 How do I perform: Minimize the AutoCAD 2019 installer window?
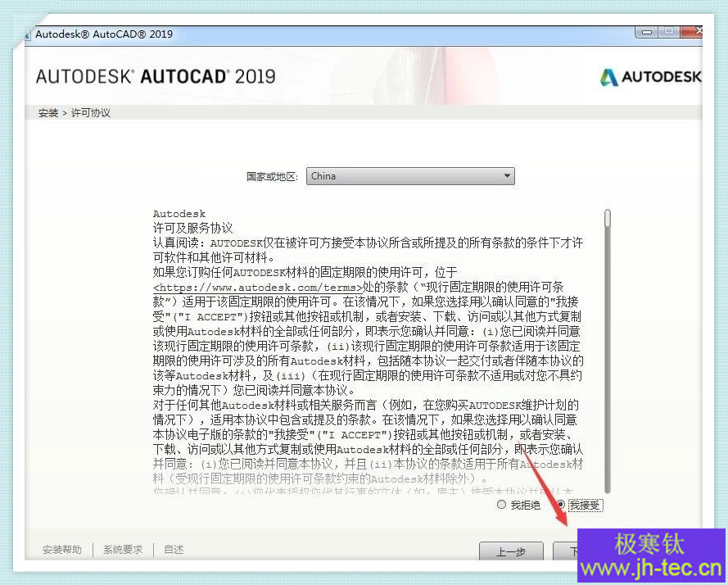click(647, 32)
